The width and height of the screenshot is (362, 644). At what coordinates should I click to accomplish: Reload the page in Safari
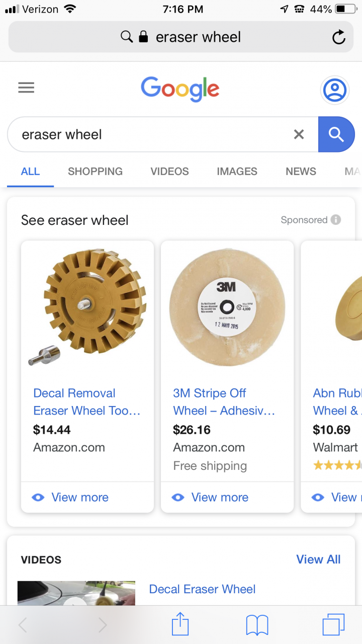339,37
